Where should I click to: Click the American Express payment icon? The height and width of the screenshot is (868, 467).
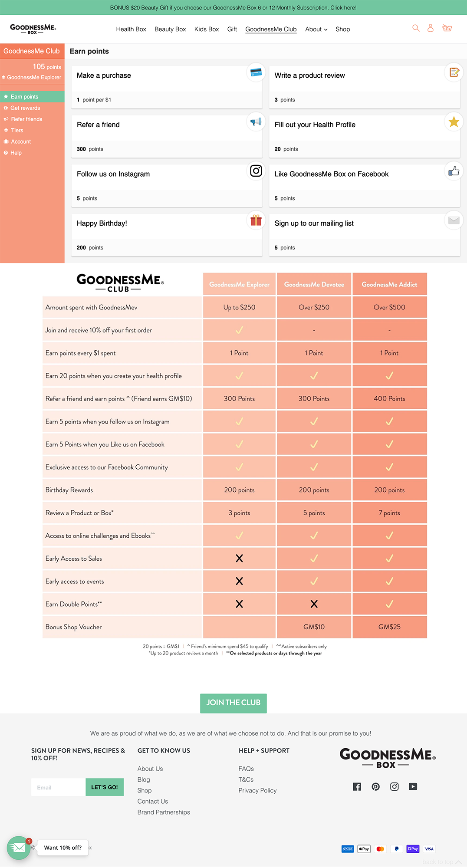pos(348,849)
